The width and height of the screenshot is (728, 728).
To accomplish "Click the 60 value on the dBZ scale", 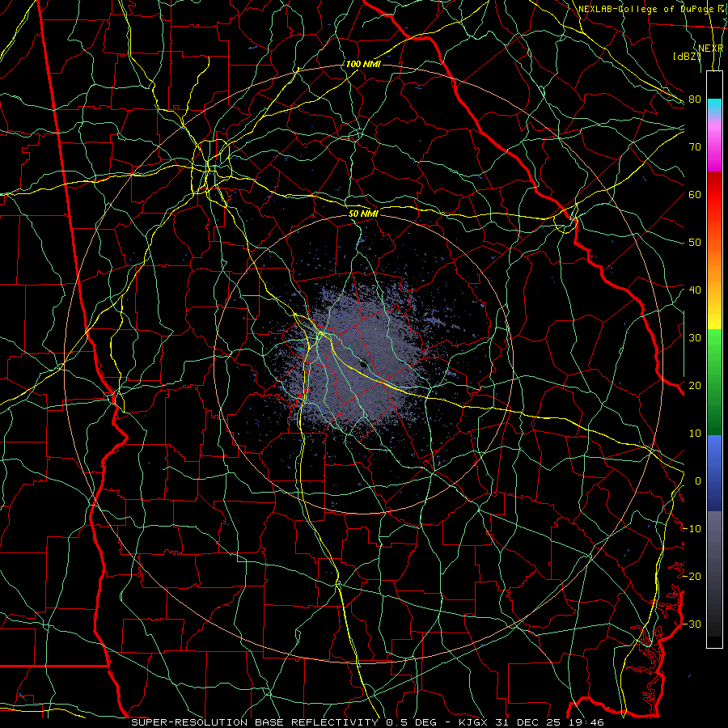I will click(x=695, y=194).
